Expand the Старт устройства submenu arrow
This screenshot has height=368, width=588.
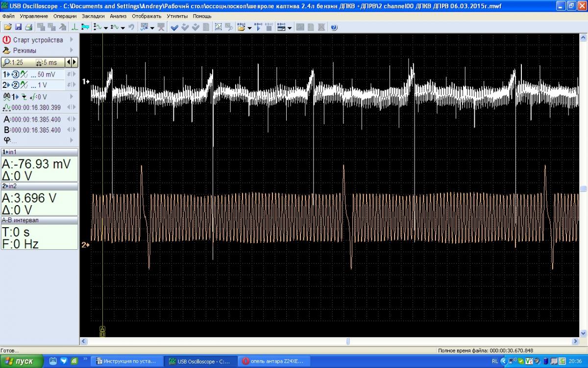click(72, 40)
